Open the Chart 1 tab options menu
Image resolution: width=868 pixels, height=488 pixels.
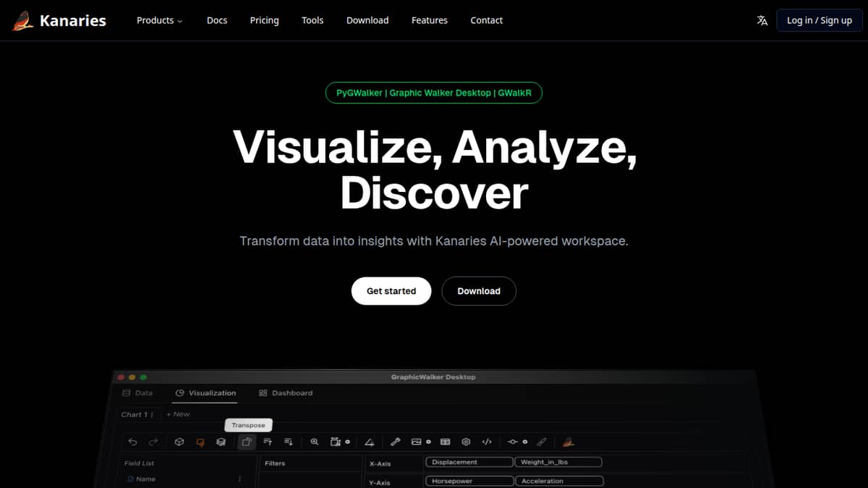pyautogui.click(x=152, y=415)
